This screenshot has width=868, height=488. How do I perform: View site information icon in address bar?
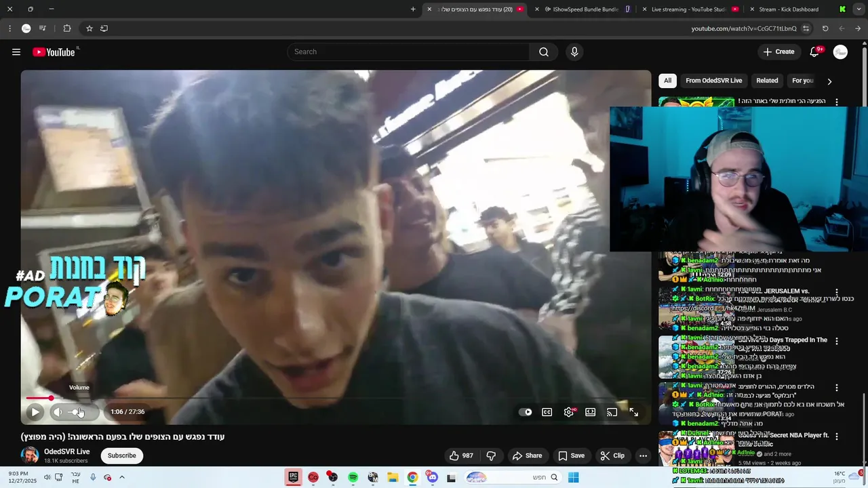806,28
